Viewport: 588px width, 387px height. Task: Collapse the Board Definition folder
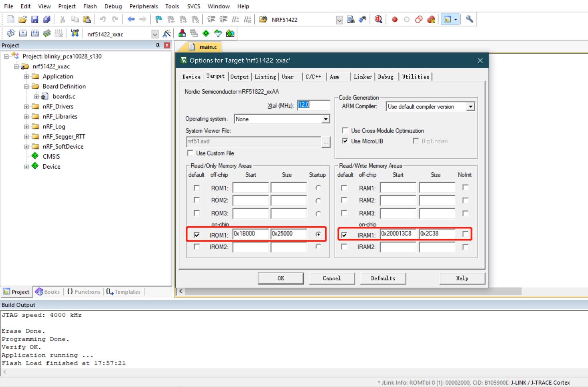click(26, 87)
